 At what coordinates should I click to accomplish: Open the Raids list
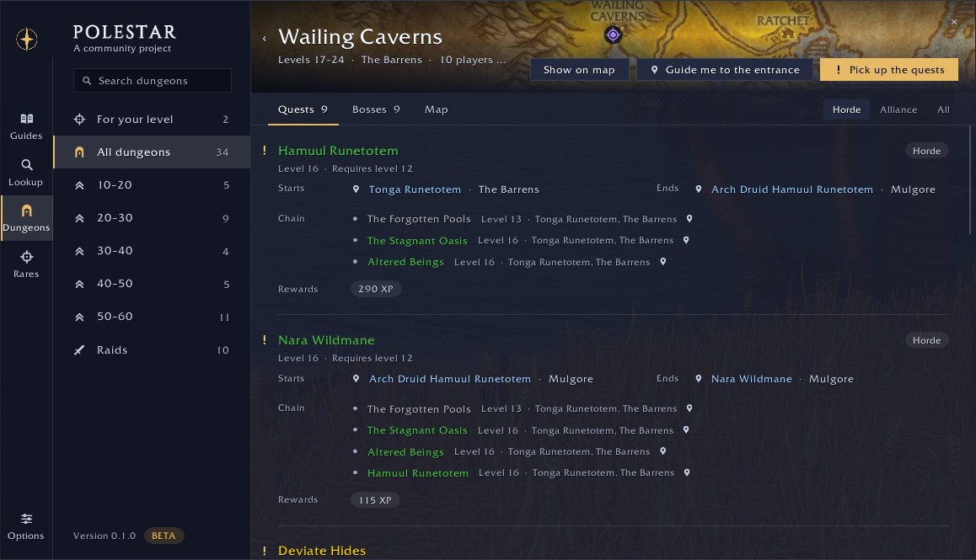152,350
